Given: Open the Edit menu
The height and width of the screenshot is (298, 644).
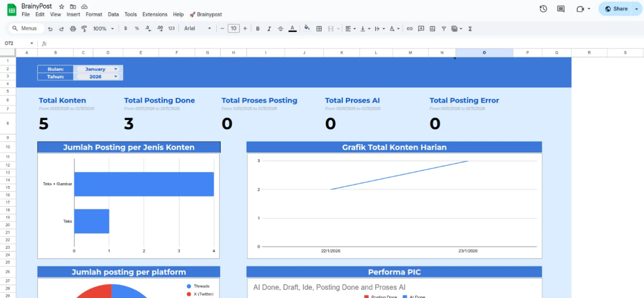Looking at the screenshot, I should (40, 14).
